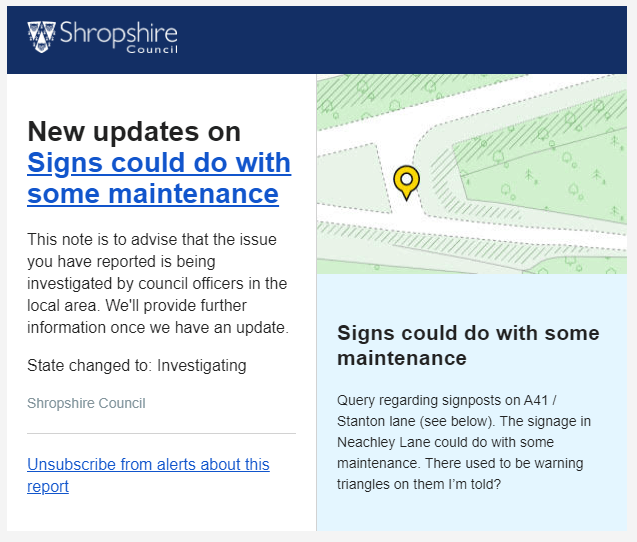Click "Unsubscribe from alerts about this report" link

tap(148, 475)
